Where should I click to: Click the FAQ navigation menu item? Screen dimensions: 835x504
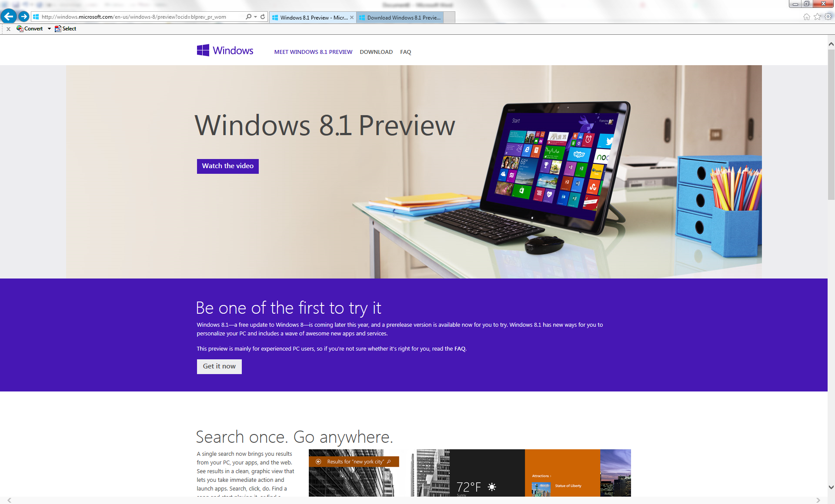pos(405,52)
